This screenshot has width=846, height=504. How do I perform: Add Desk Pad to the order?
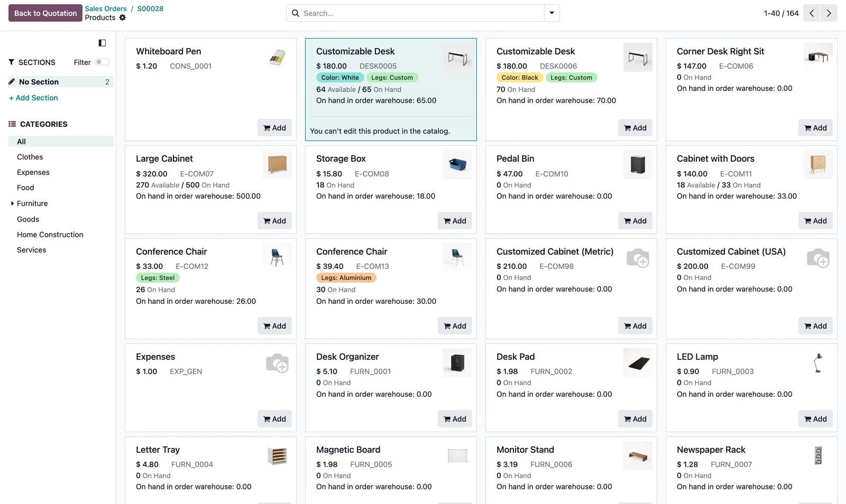click(x=635, y=419)
